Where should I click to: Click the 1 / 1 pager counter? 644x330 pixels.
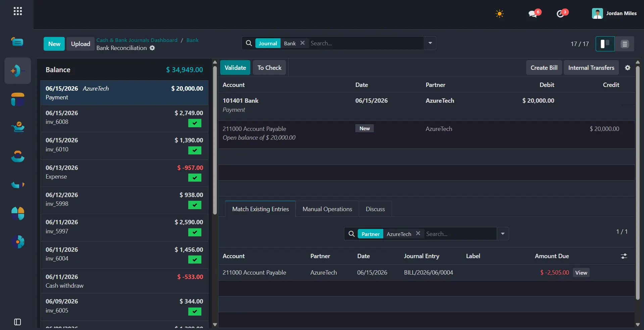tap(622, 232)
